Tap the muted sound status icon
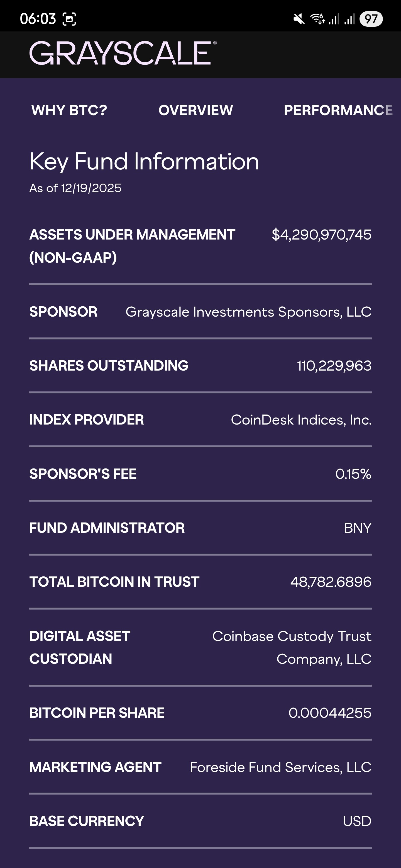401x868 pixels. click(299, 19)
